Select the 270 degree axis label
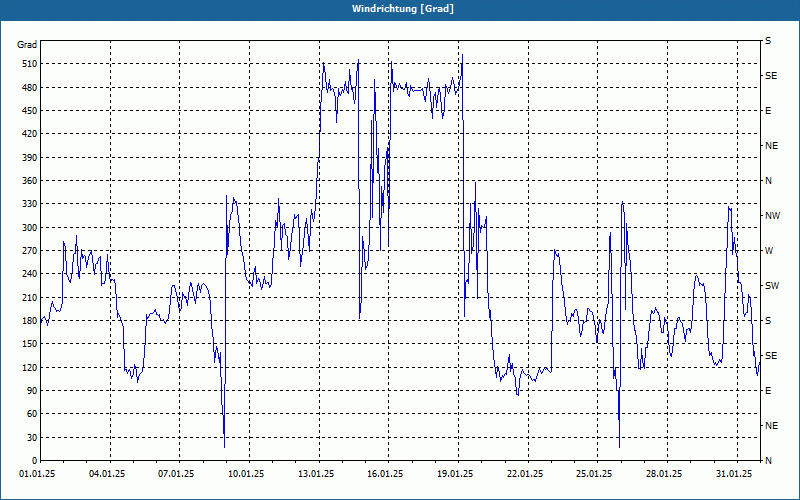The image size is (800, 500). coord(30,251)
